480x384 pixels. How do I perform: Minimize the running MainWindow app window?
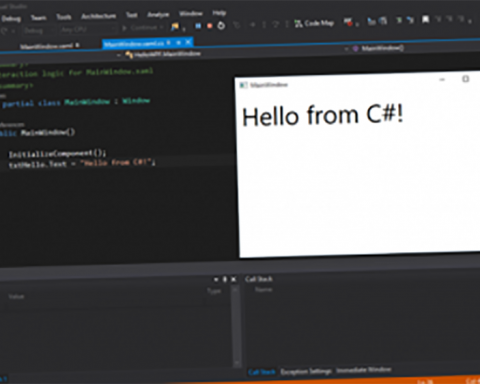pyautogui.click(x=442, y=80)
